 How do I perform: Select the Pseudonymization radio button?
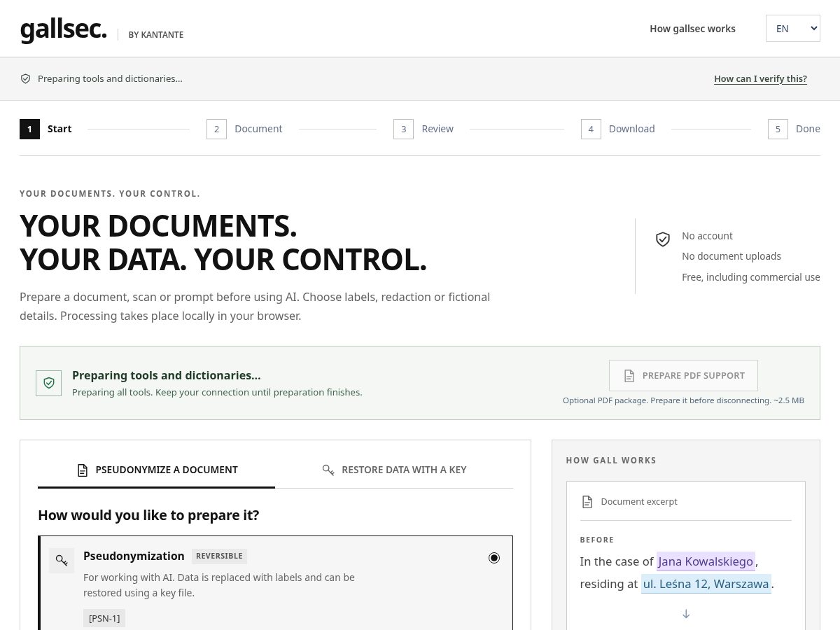coord(494,558)
